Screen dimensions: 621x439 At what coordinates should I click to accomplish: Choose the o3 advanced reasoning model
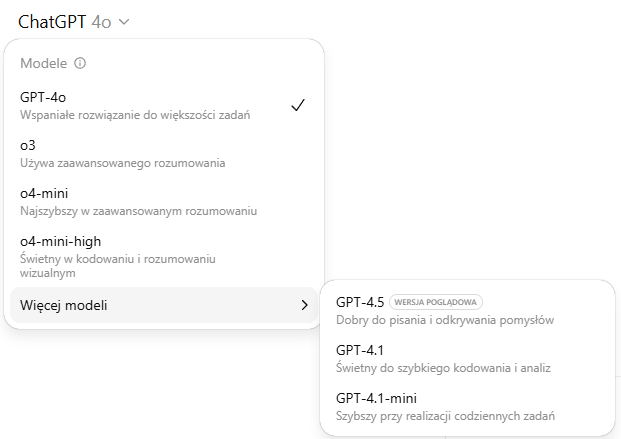pos(164,154)
